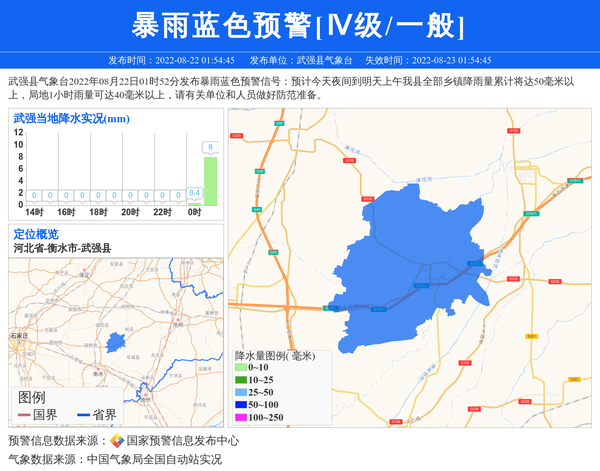Click the 0.4 value label in chart
The height and width of the screenshot is (471, 600).
pyautogui.click(x=194, y=193)
